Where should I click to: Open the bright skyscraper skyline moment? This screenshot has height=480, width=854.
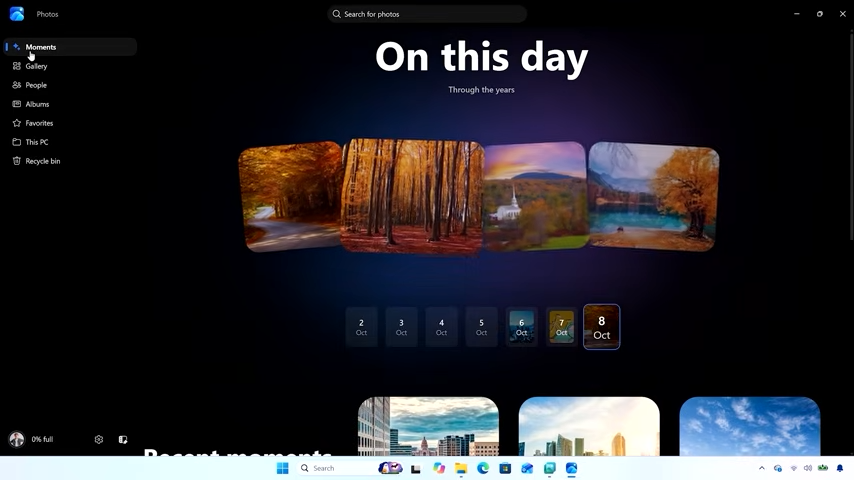click(589, 426)
